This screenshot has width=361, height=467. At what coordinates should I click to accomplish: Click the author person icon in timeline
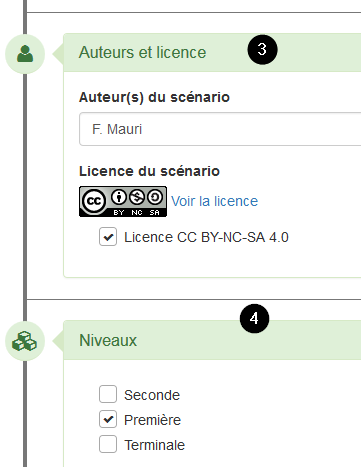tap(25, 54)
